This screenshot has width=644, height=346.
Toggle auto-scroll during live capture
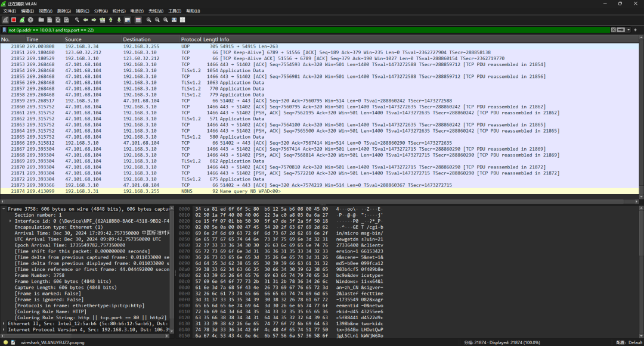point(128,19)
